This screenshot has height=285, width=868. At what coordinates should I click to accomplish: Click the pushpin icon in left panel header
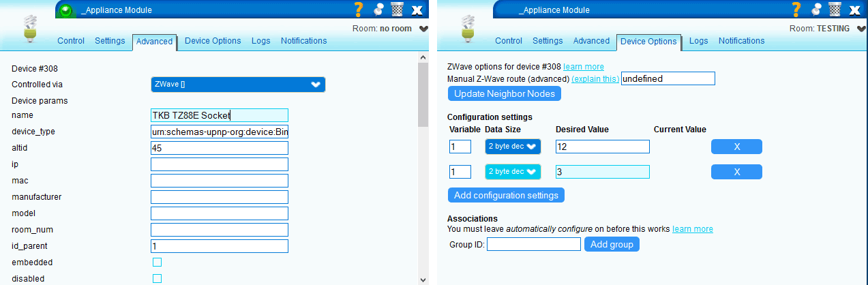point(378,10)
